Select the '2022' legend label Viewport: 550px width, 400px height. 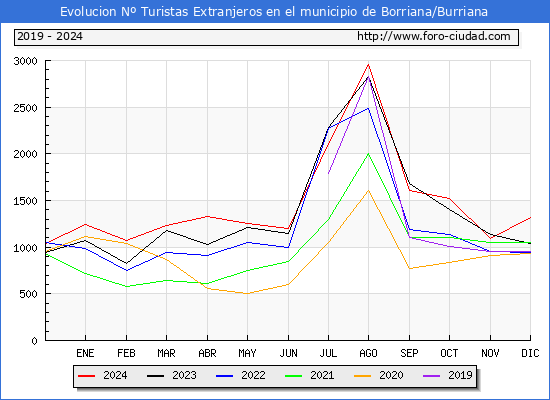(253, 375)
